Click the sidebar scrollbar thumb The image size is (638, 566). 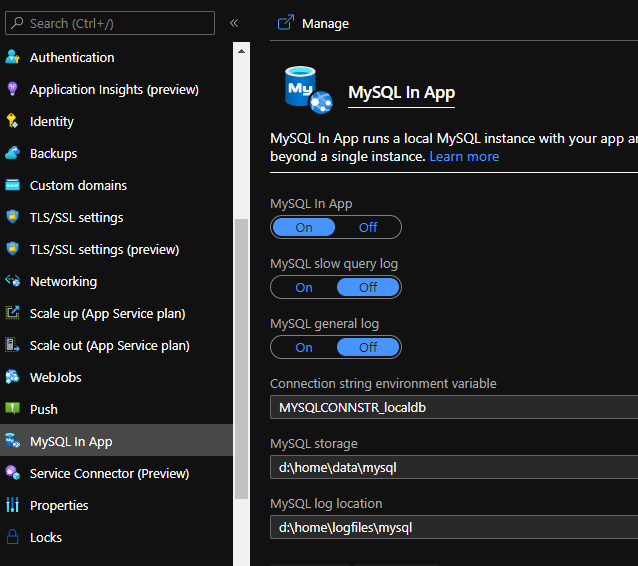(x=241, y=359)
